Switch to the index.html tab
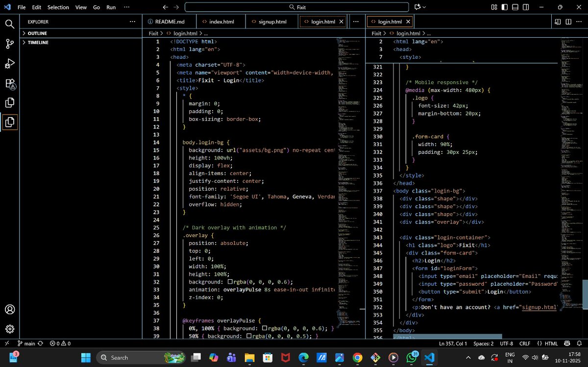 (221, 22)
